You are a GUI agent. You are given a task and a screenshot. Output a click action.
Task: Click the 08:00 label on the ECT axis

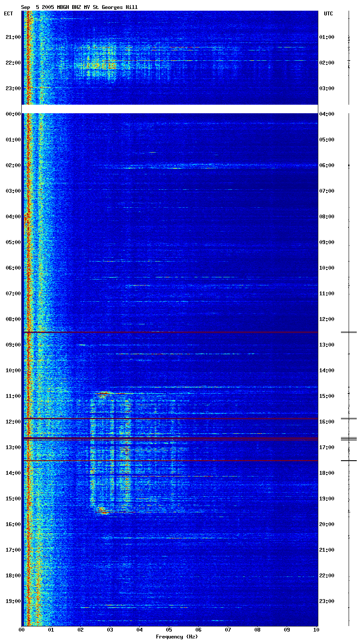pyautogui.click(x=13, y=319)
